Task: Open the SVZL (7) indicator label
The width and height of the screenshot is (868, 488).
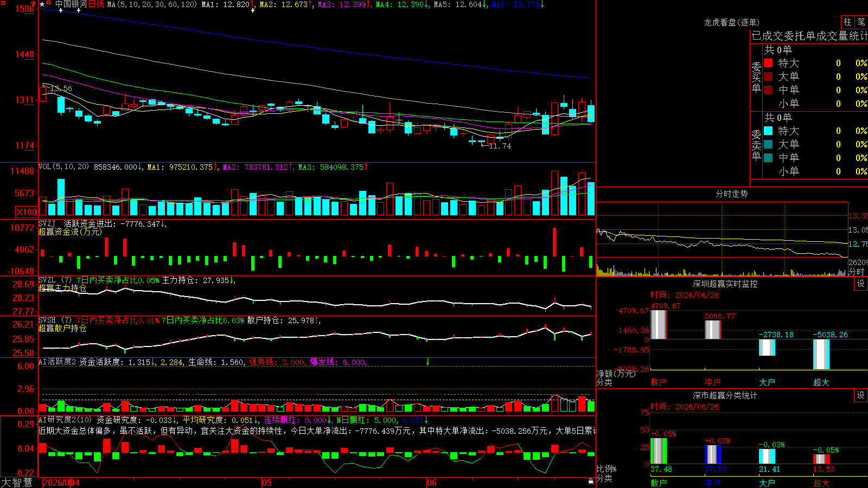Action: [55, 280]
